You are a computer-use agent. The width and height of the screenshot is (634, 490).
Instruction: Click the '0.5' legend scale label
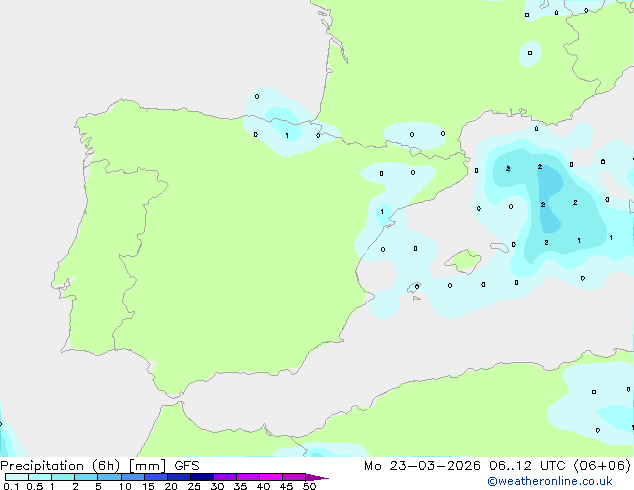[35, 486]
